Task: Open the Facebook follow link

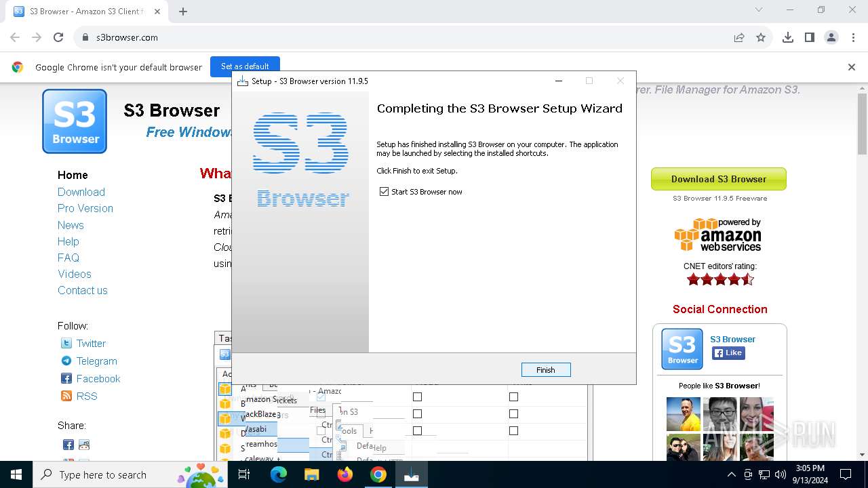Action: click(x=98, y=379)
